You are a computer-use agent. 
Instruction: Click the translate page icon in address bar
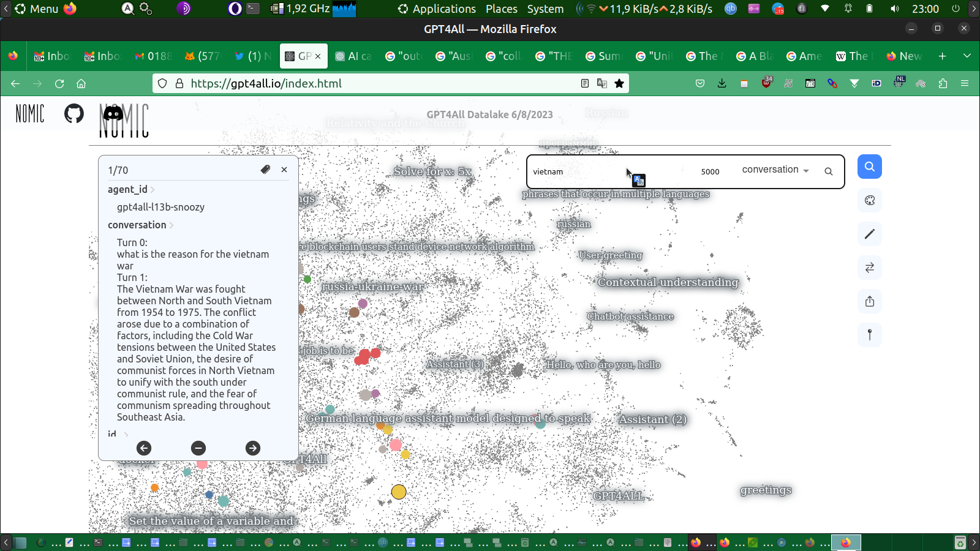click(602, 83)
